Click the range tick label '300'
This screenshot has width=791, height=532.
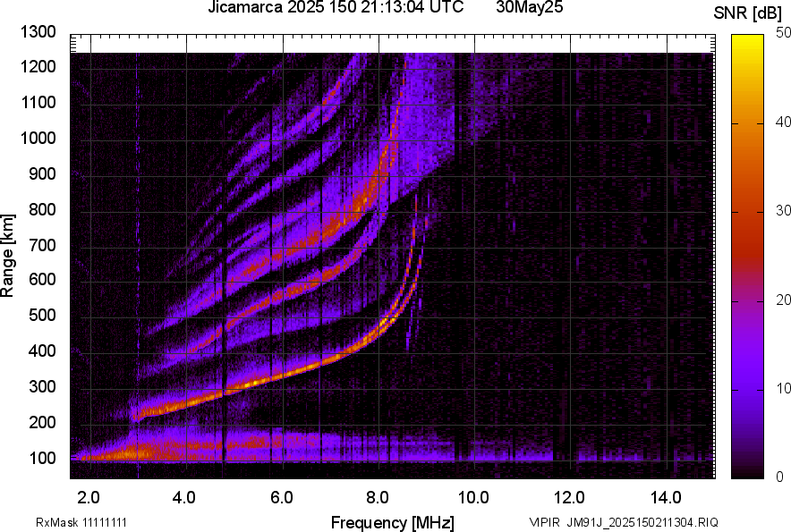coord(42,387)
